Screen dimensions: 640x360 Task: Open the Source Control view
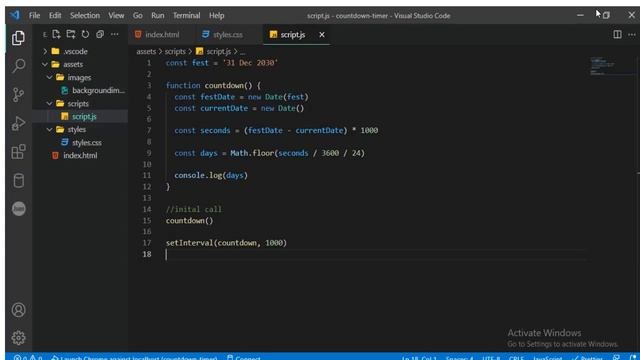click(18, 95)
